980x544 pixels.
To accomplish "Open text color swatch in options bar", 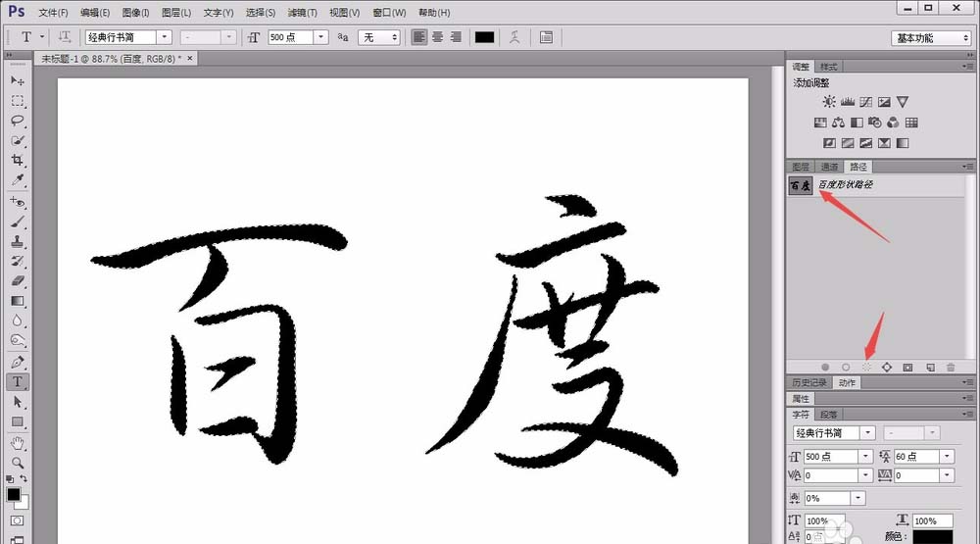I will coord(484,37).
